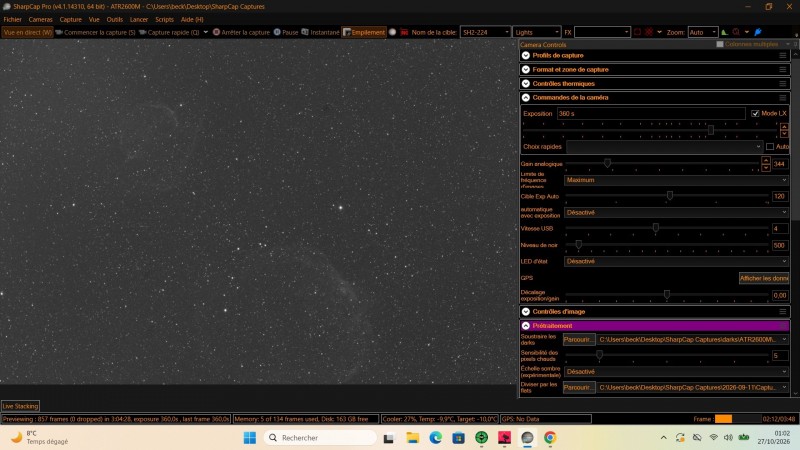Open the Scripts menu
This screenshot has height=450, width=800.
point(164,19)
